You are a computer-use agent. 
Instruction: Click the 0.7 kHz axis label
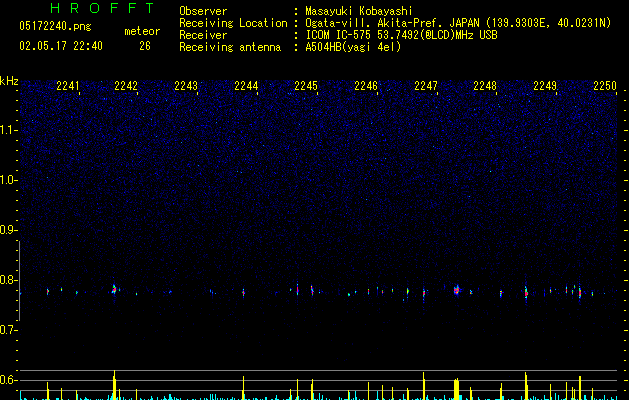[9, 330]
